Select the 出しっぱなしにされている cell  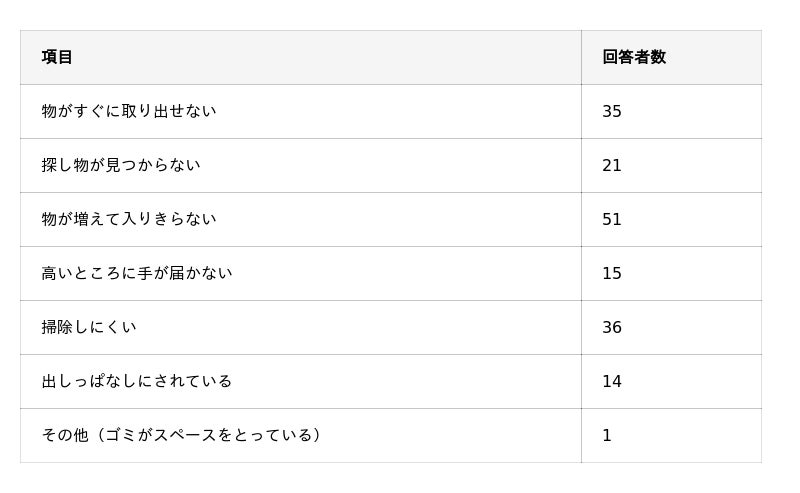pyautogui.click(x=137, y=381)
